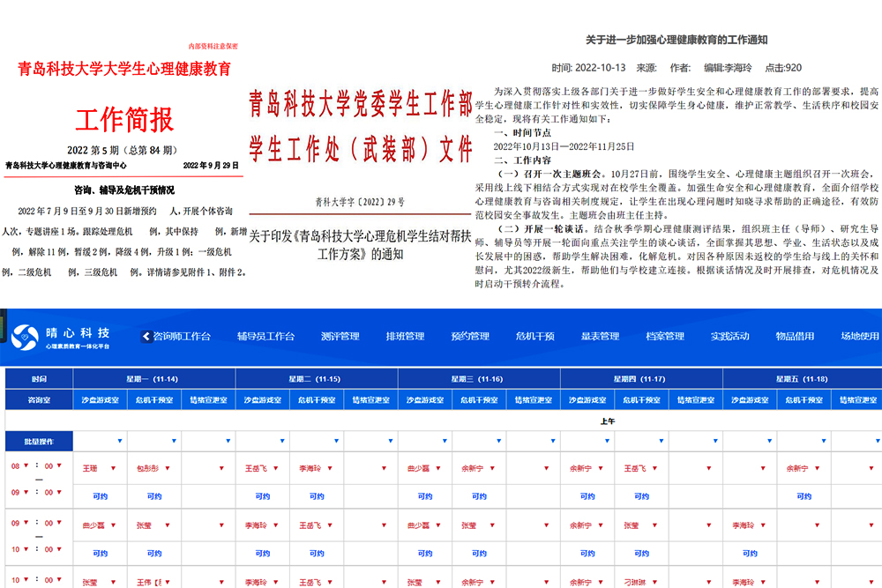The width and height of the screenshot is (882, 588).
Task: Open batch operation dropdown for Monday 沙盘游戏室
Action: (120, 440)
